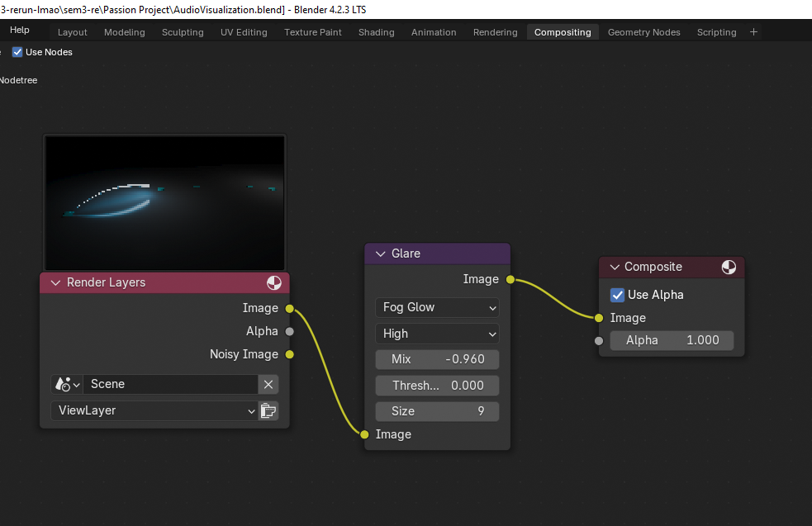Image resolution: width=812 pixels, height=526 pixels.
Task: Open the Fog Glow glare type dropdown
Action: tap(437, 307)
